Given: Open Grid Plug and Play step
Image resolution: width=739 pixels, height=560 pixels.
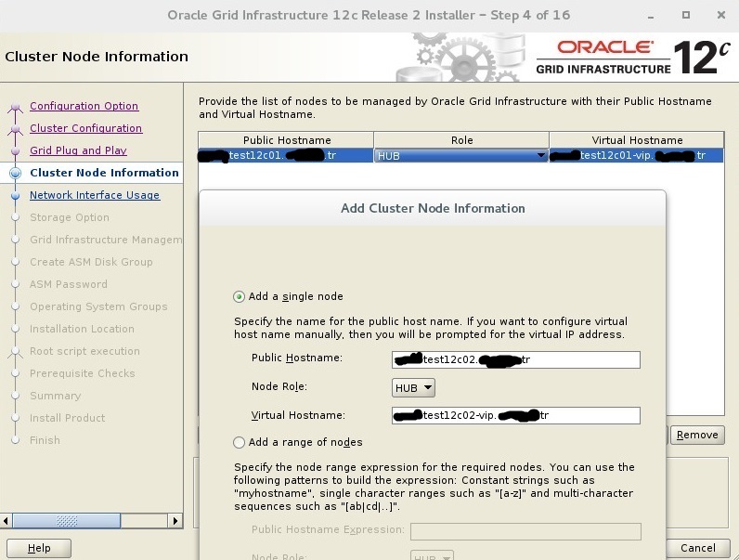Looking at the screenshot, I should coord(78,150).
